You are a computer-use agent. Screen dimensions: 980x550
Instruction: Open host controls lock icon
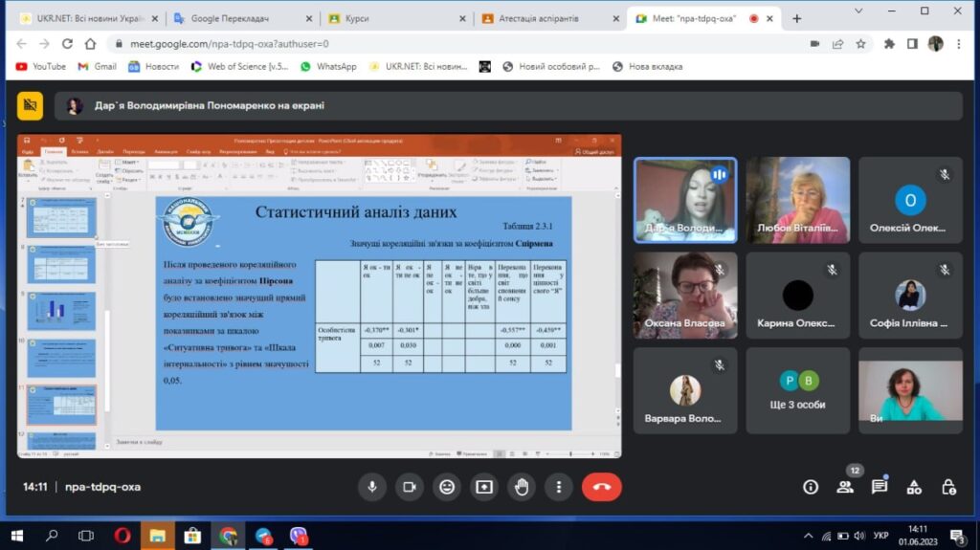point(947,486)
